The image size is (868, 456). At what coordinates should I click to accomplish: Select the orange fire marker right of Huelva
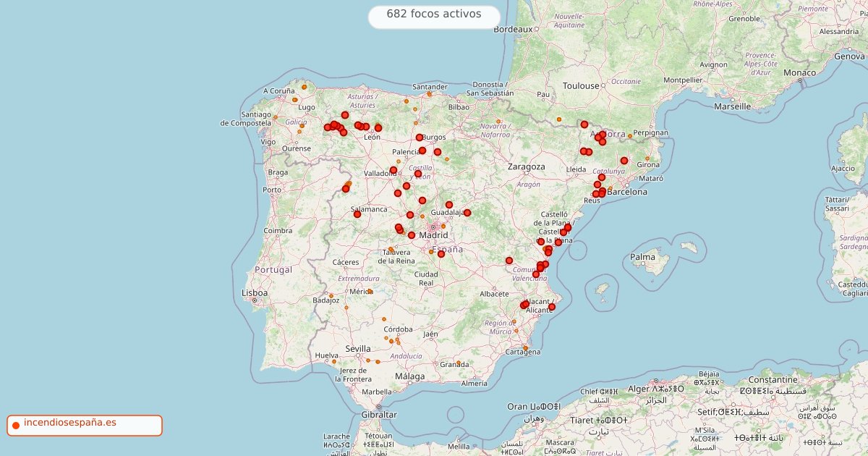[334, 361]
